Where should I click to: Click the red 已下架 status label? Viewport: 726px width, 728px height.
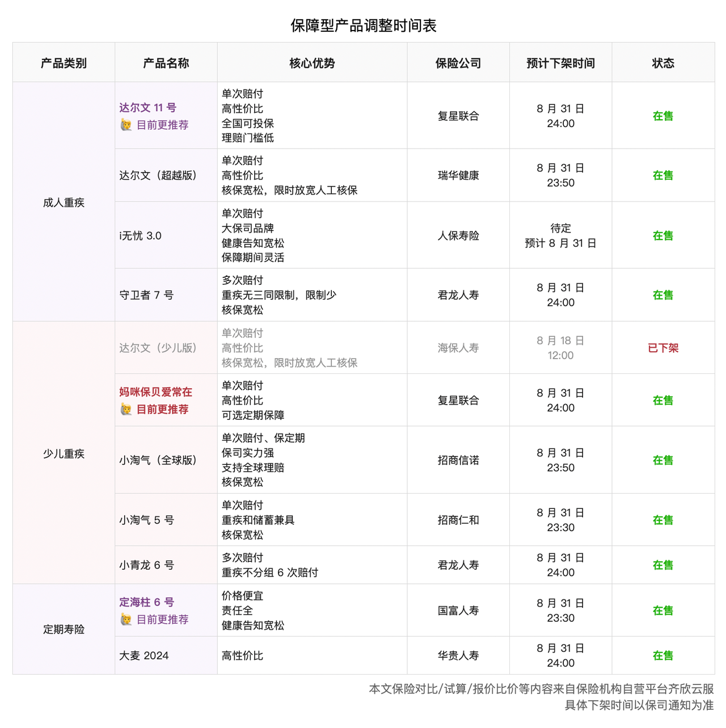click(x=663, y=348)
